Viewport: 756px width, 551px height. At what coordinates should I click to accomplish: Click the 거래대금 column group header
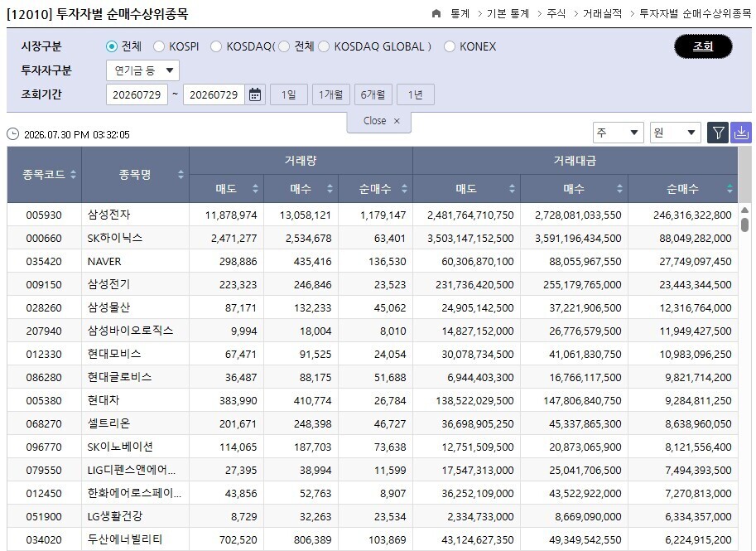pos(575,161)
